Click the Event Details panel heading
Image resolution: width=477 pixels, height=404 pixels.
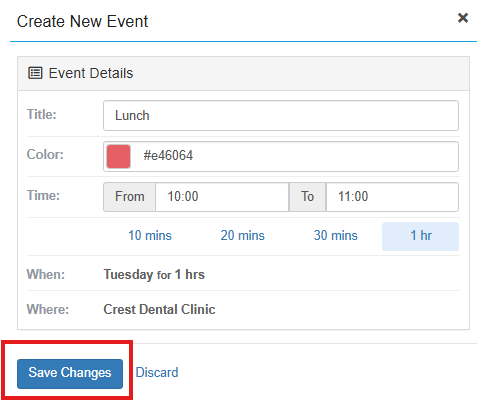[x=243, y=73]
